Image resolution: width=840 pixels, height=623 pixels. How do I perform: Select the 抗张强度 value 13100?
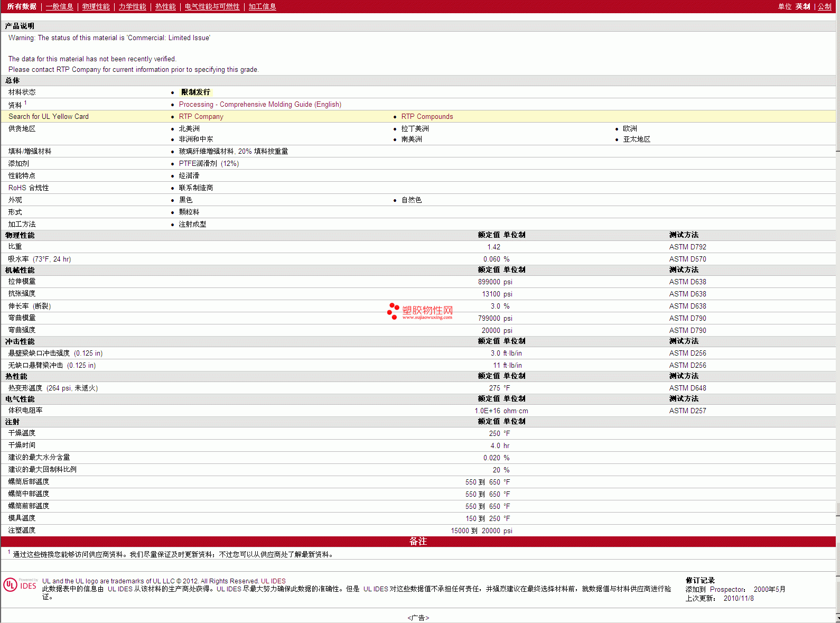491,294
